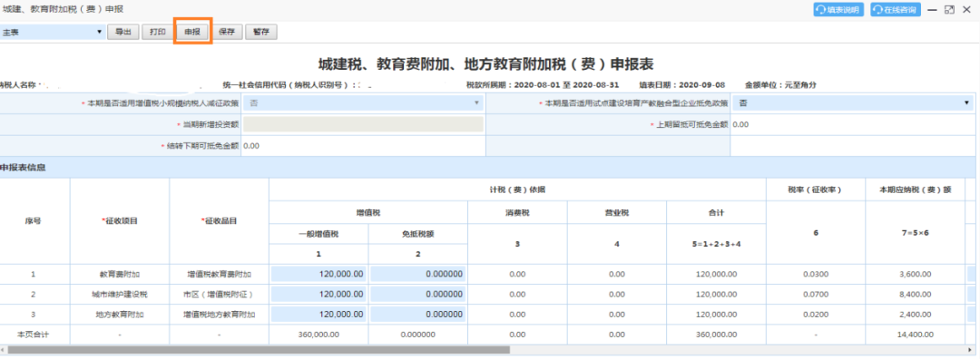Maximize the declaration window
Viewport: 980px width, 359px height.
tap(949, 9)
